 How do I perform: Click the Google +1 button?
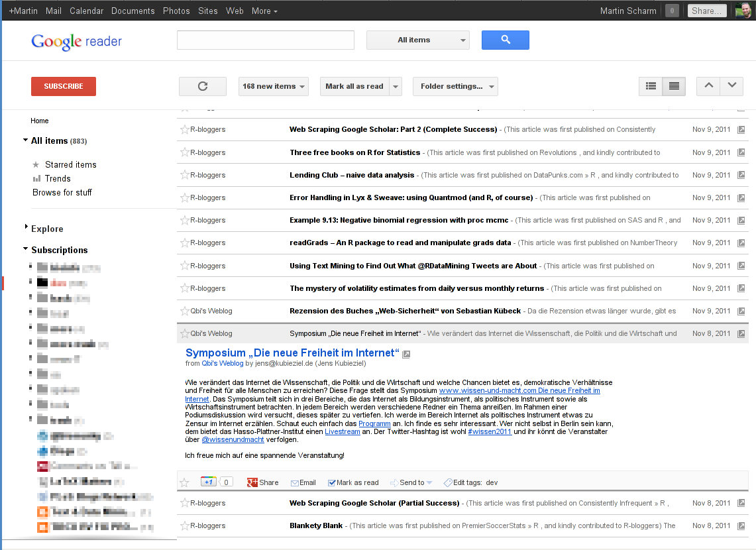[209, 482]
